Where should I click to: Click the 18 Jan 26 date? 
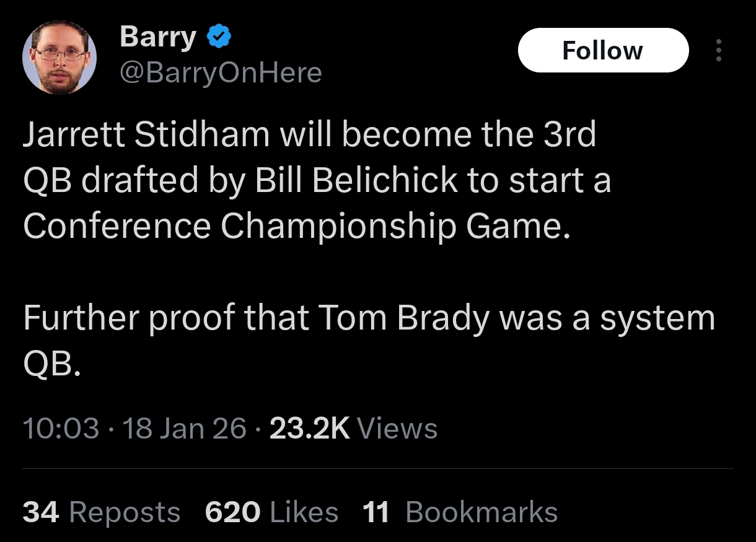click(185, 429)
